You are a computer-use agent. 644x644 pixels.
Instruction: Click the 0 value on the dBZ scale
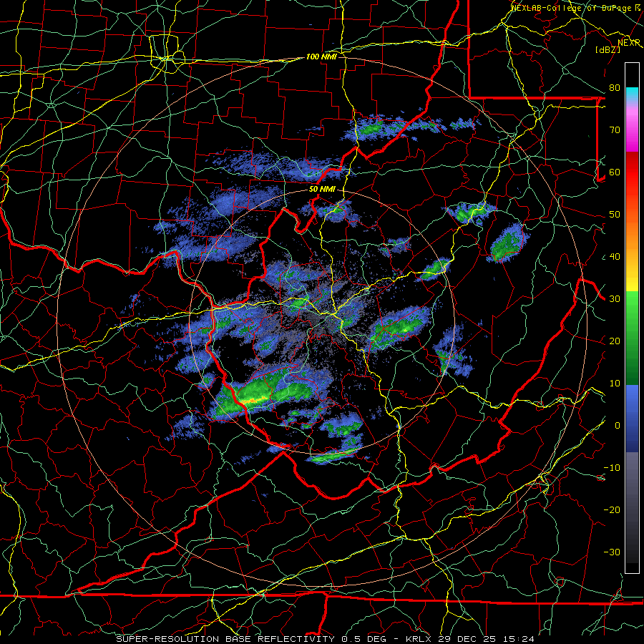[618, 426]
